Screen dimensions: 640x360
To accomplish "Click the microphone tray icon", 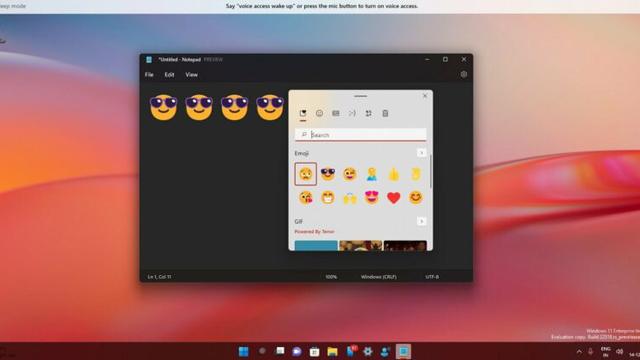I will (590, 351).
